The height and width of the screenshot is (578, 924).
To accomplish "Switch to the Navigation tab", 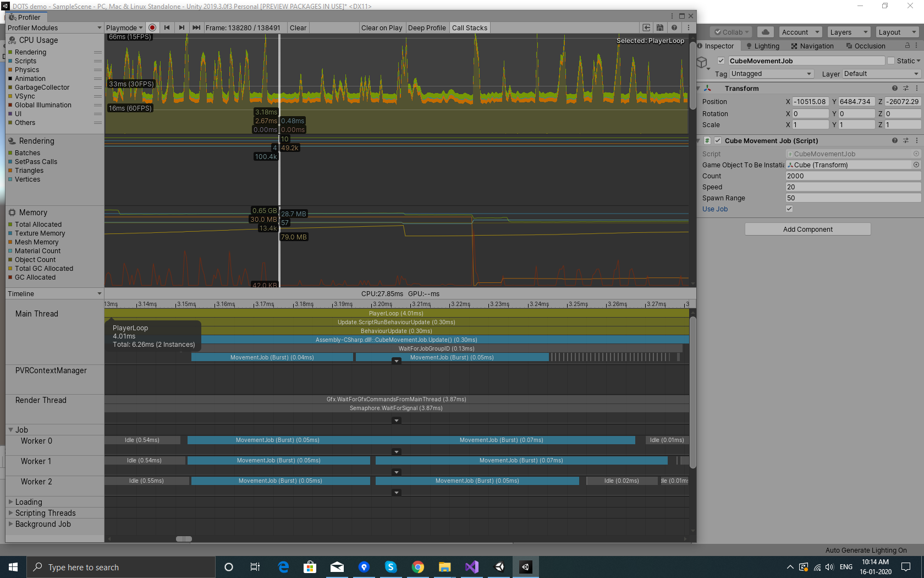I will tap(812, 46).
